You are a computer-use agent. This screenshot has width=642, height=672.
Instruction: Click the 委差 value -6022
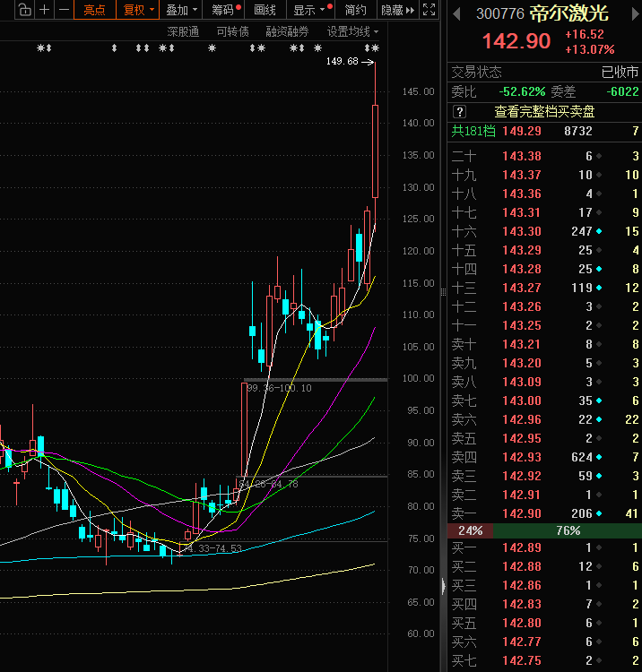[x=622, y=91]
